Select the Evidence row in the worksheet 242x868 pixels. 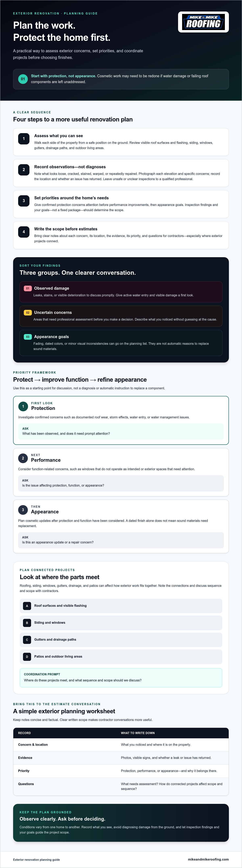point(121,758)
